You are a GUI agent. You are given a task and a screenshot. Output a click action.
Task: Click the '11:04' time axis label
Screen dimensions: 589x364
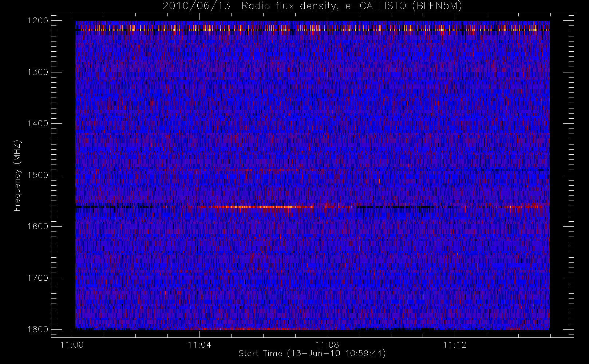pyautogui.click(x=199, y=345)
